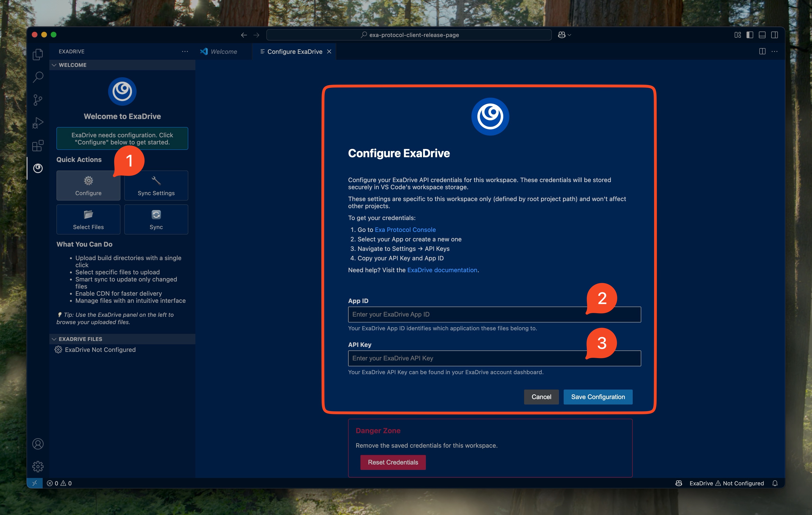Click the ExaDrive logo in sidebar welcome
Viewport: 812px width, 515px height.
click(122, 91)
